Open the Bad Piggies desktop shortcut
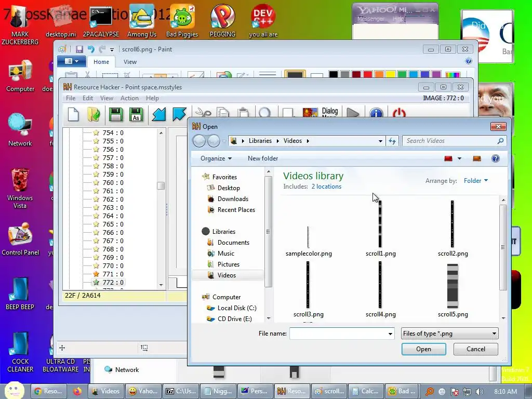532x399 pixels. coord(182,21)
